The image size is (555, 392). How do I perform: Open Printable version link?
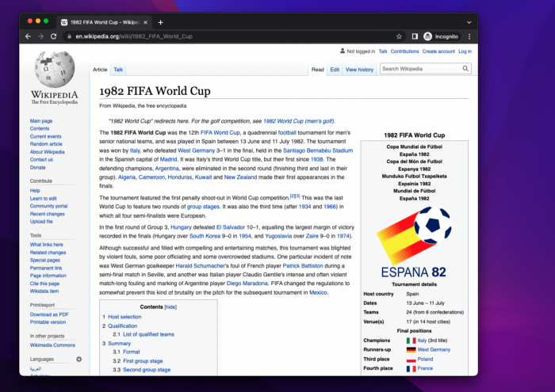(48, 322)
